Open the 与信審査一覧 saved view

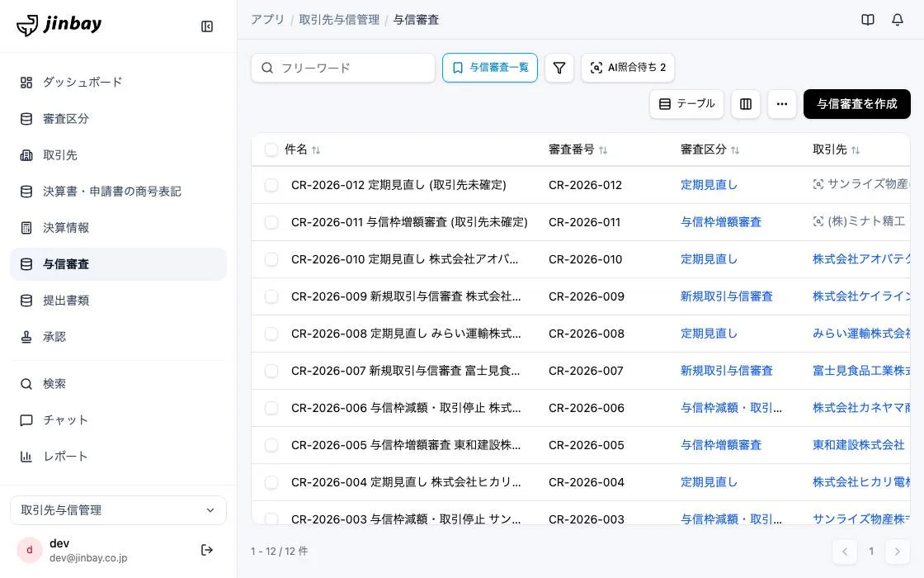pyautogui.click(x=490, y=68)
